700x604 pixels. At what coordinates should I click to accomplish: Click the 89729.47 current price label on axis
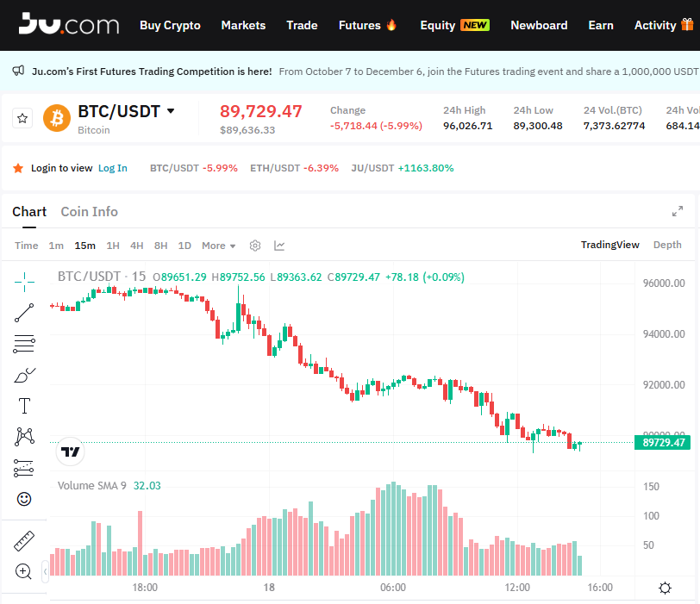[x=662, y=443]
